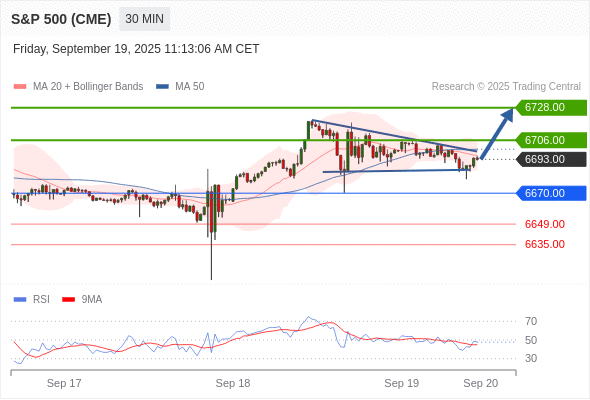Image resolution: width=590 pixels, height=400 pixels.
Task: Toggle the MA 20 + Bollinger Bands legend label
Action: (x=88, y=87)
